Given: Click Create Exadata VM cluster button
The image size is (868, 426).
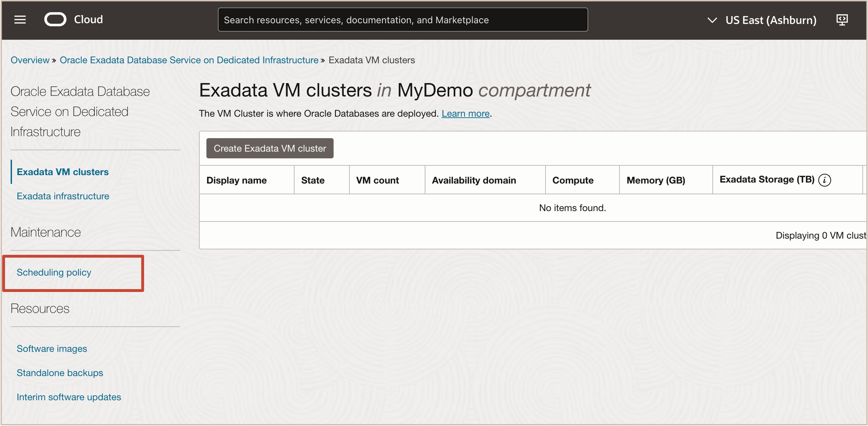Looking at the screenshot, I should pos(270,148).
